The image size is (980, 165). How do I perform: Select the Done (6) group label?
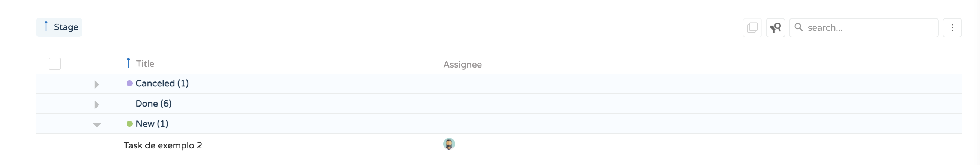(153, 103)
